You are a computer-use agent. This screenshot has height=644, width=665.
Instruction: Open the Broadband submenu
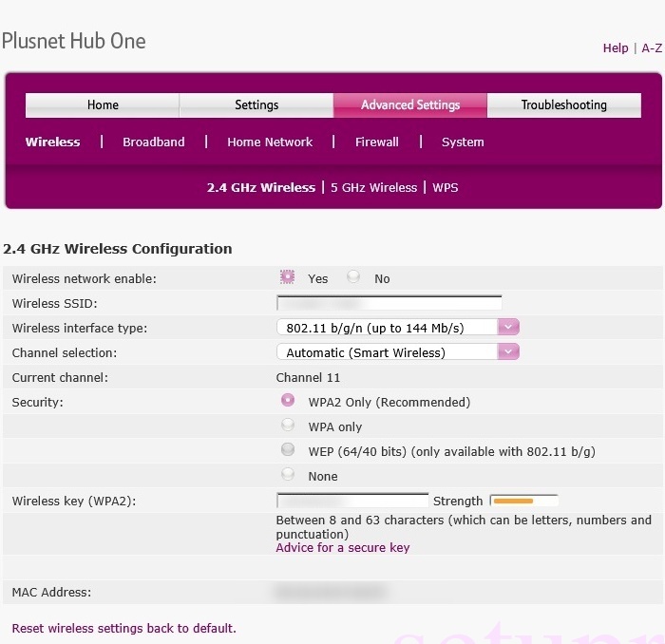click(x=154, y=142)
